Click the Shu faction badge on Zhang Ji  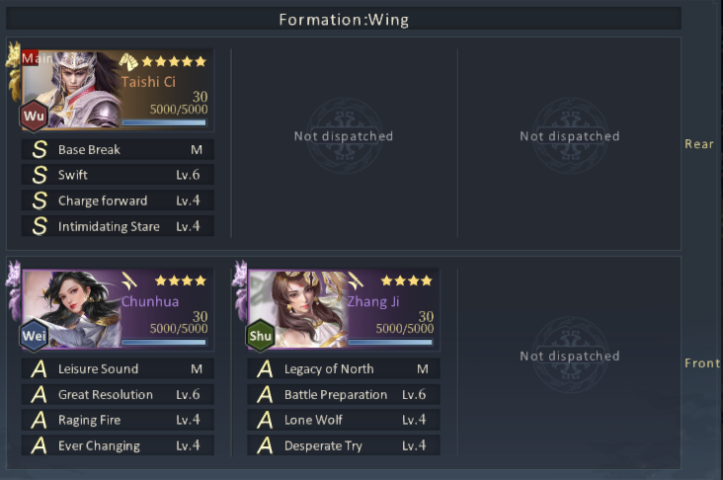click(260, 335)
